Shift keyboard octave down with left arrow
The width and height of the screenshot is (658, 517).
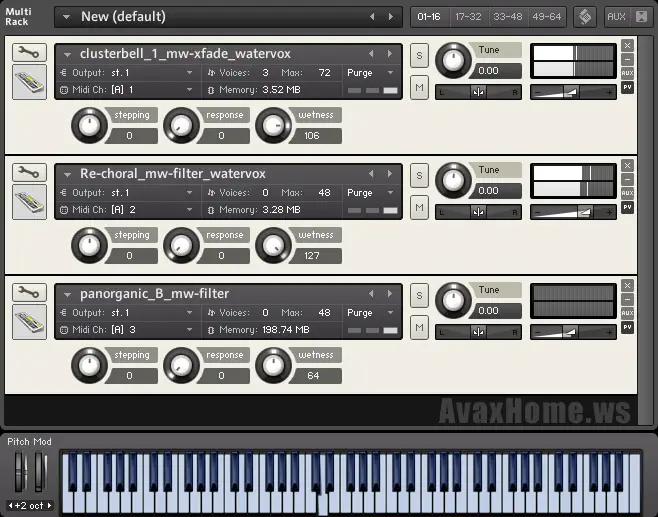(10, 506)
